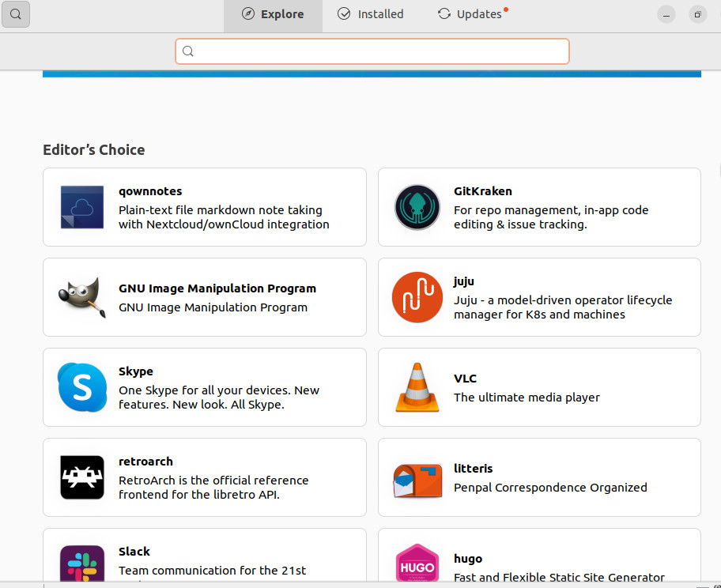Select the retroarch icon

coord(82,477)
